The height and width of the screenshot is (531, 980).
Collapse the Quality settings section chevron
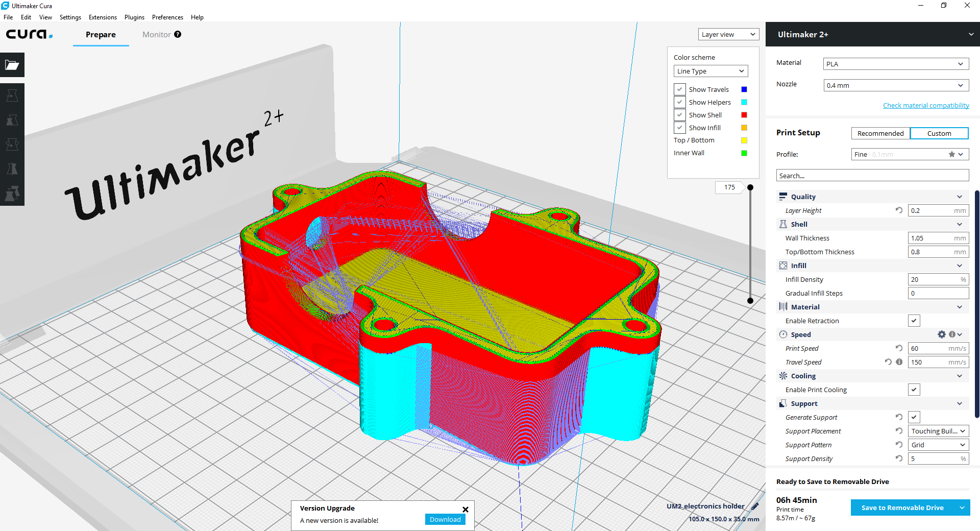(960, 197)
